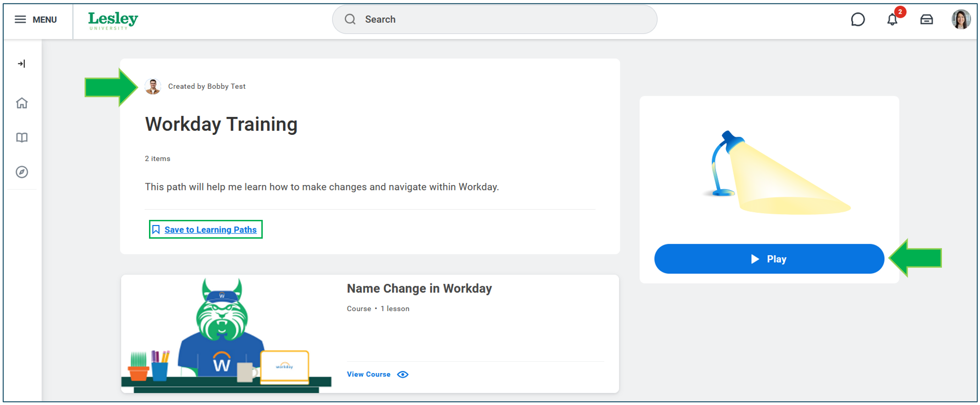
Task: Click Bobby Test's creator avatar
Action: [153, 86]
